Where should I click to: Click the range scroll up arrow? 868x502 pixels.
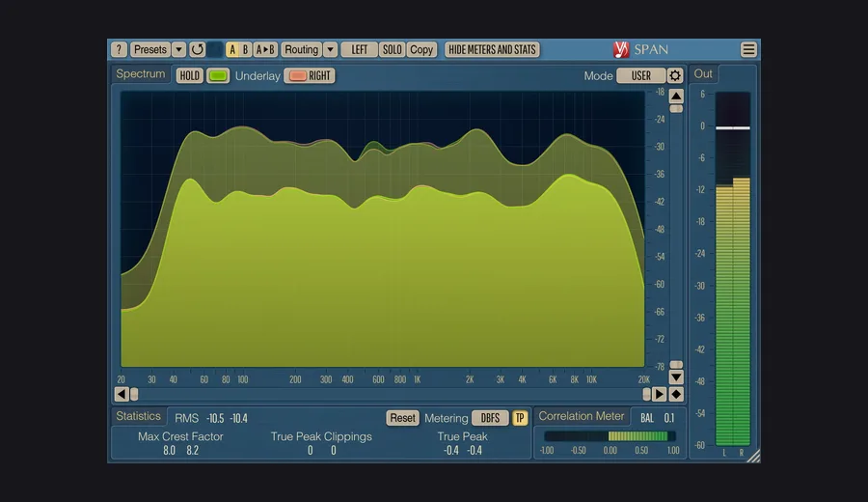[676, 96]
